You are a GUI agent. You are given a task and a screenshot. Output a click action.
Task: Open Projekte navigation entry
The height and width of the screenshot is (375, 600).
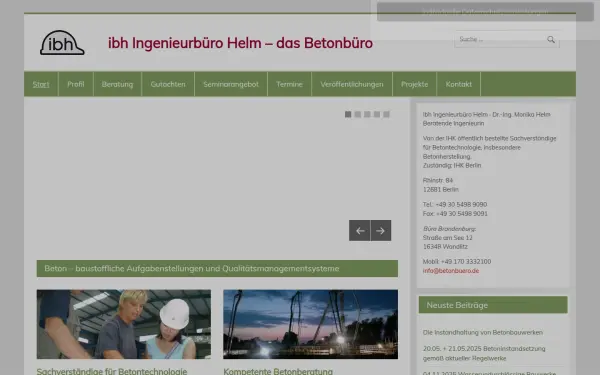pyautogui.click(x=414, y=84)
